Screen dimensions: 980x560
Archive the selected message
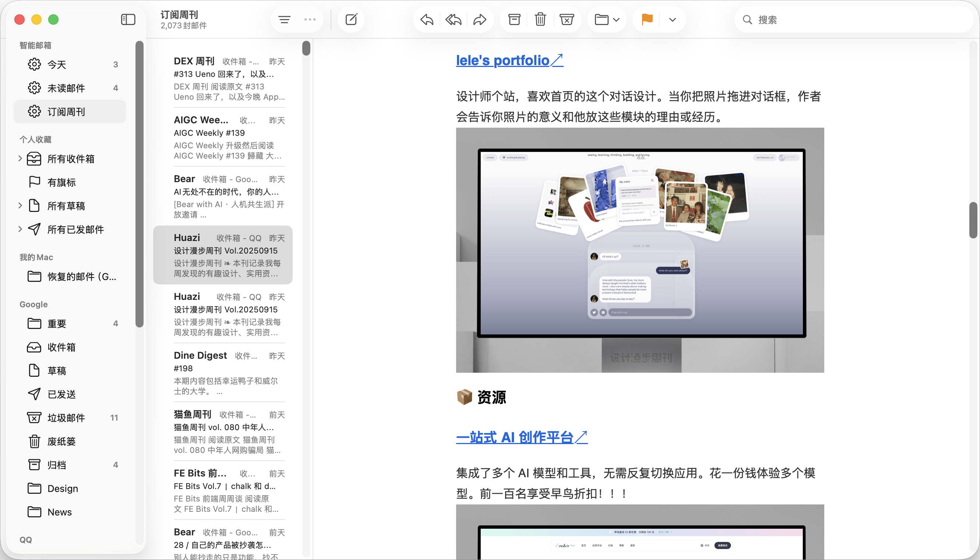[514, 19]
